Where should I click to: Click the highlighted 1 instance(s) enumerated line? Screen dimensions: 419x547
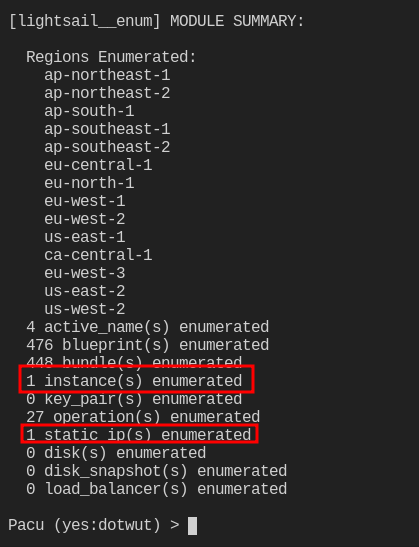(x=134, y=381)
